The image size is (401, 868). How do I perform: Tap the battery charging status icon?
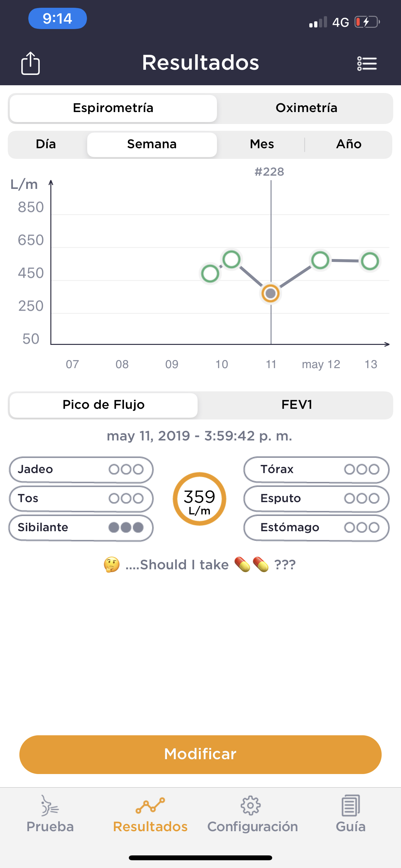pyautogui.click(x=367, y=22)
